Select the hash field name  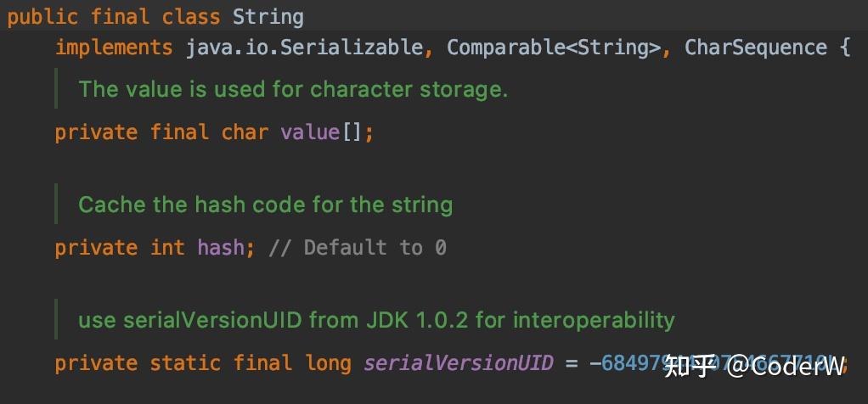[x=221, y=248]
